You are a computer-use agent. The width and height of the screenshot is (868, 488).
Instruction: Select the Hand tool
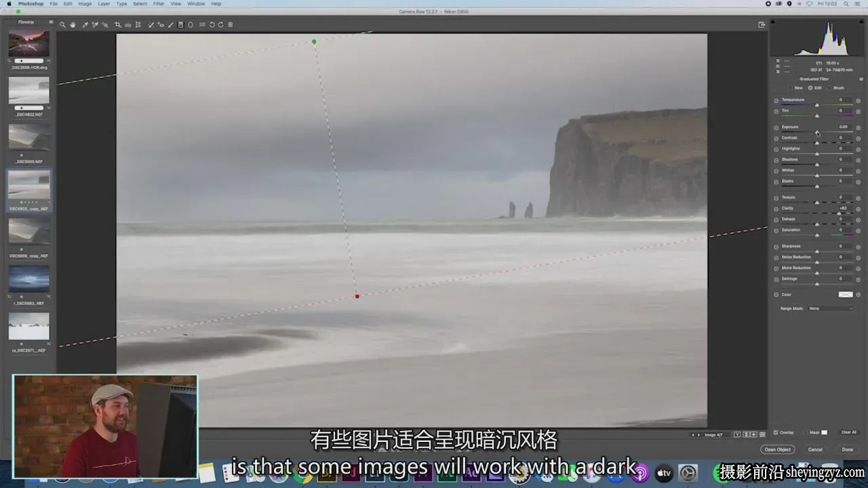point(73,25)
